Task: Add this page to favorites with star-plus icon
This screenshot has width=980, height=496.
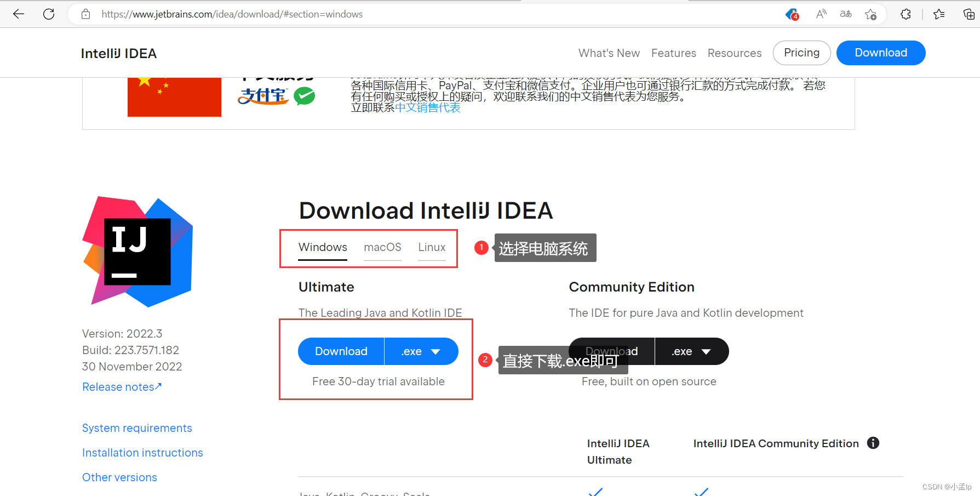Action: point(870,14)
